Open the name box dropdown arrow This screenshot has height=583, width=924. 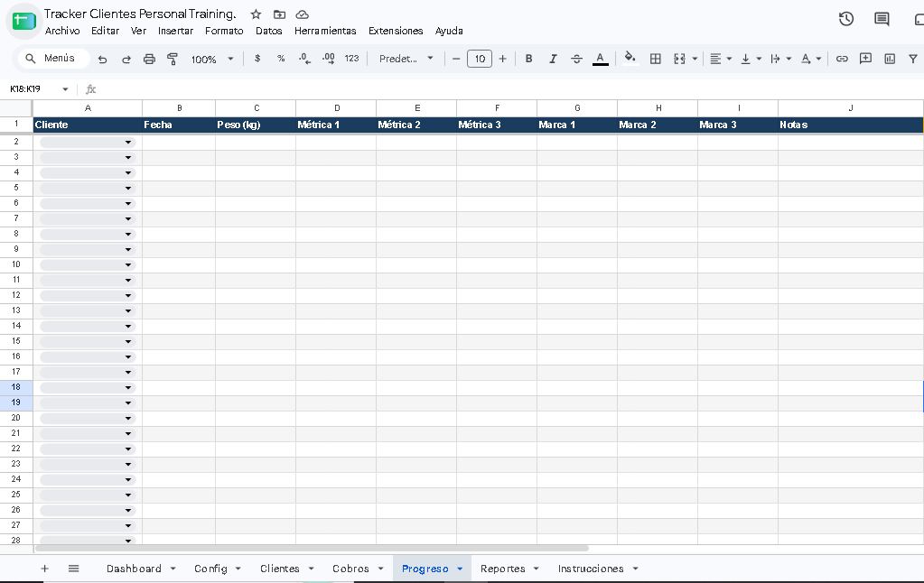click(65, 89)
